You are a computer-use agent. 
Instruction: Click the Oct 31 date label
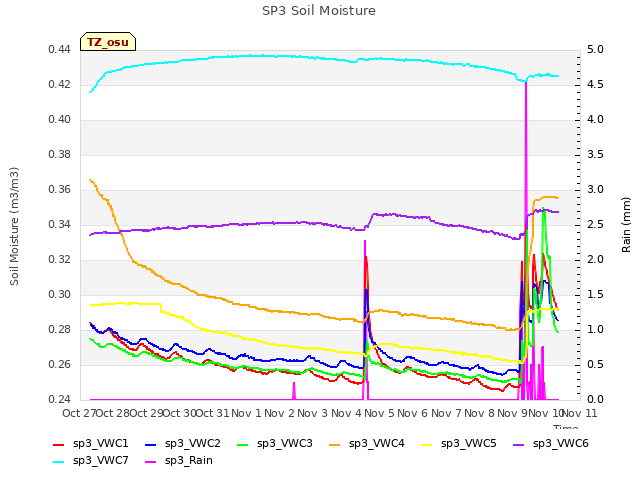[x=213, y=413]
